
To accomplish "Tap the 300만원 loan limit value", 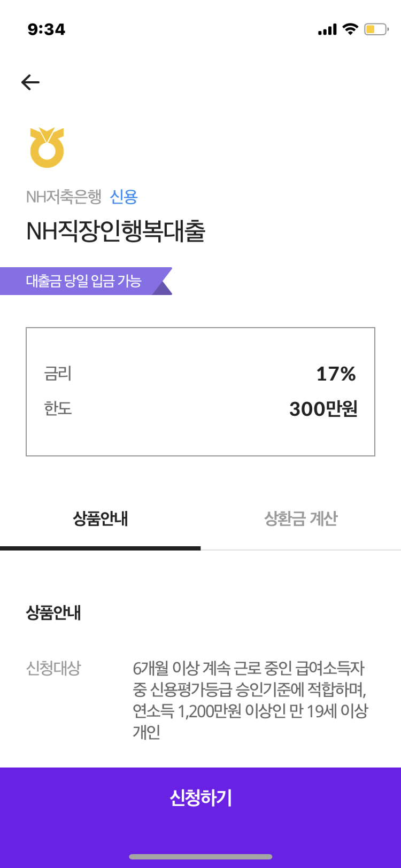I will [323, 409].
